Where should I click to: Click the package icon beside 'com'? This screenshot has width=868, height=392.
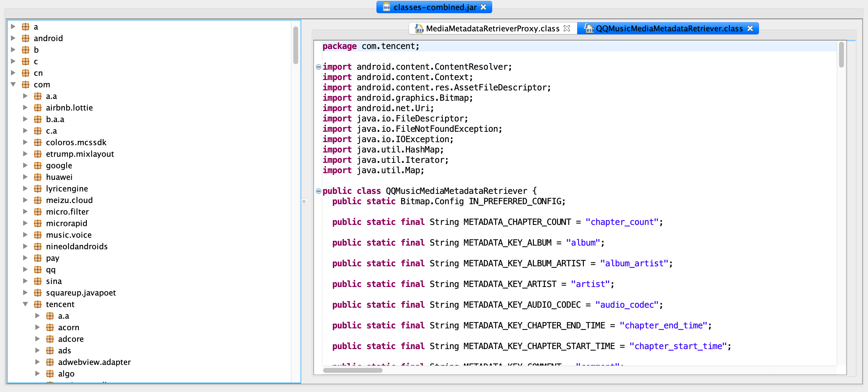[x=26, y=85]
